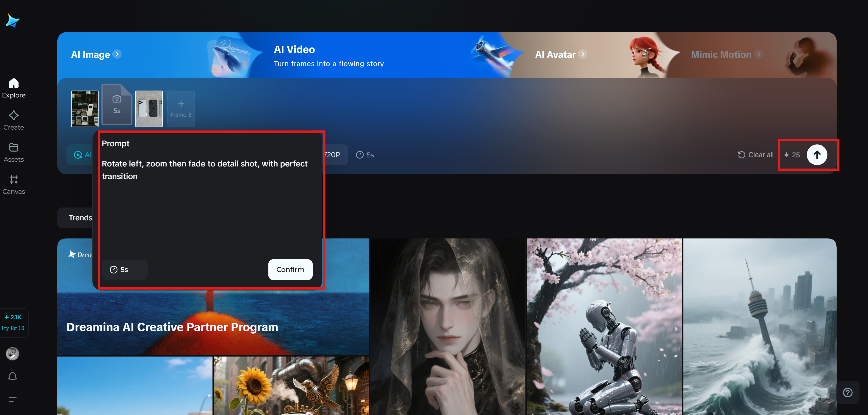
Task: Open the user profile avatar
Action: pos(12,354)
